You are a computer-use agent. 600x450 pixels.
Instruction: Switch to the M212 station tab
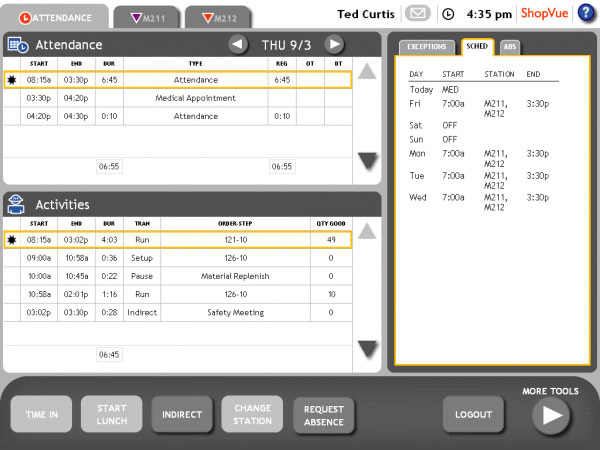(216, 17)
